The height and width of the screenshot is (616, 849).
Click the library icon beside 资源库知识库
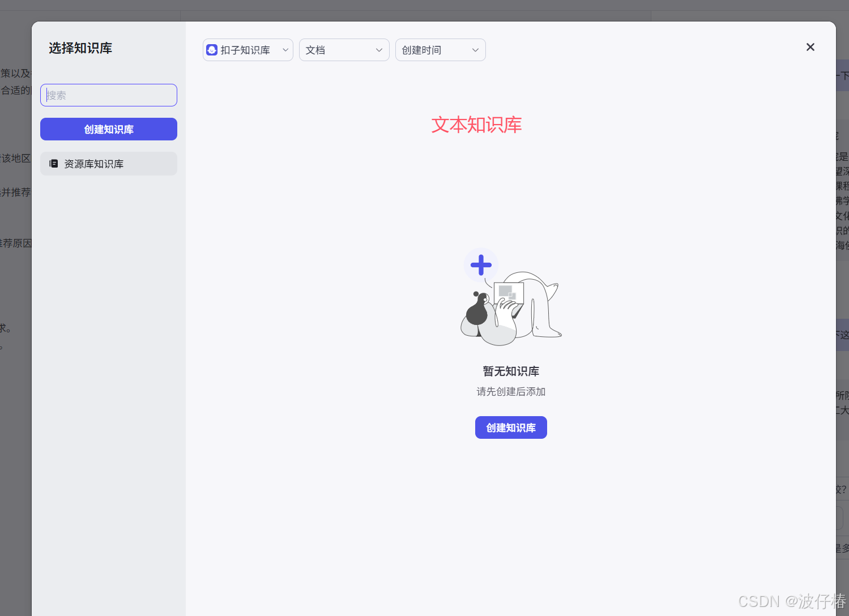(54, 163)
